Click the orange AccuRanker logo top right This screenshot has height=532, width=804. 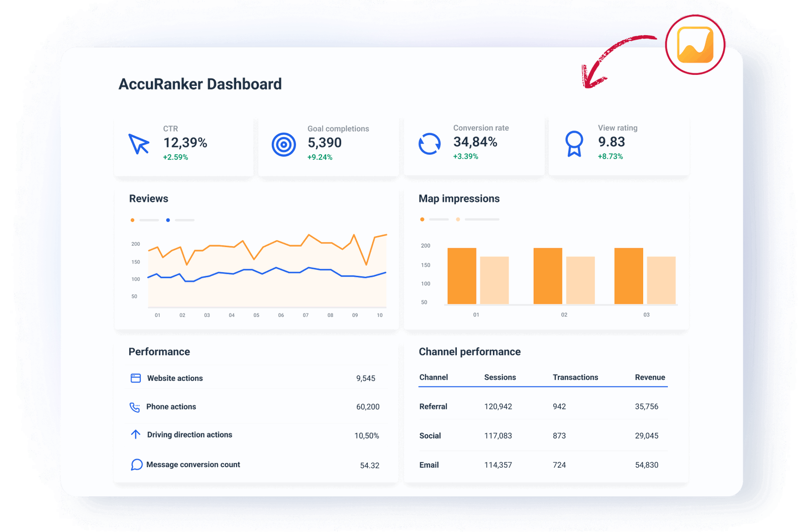click(x=695, y=45)
